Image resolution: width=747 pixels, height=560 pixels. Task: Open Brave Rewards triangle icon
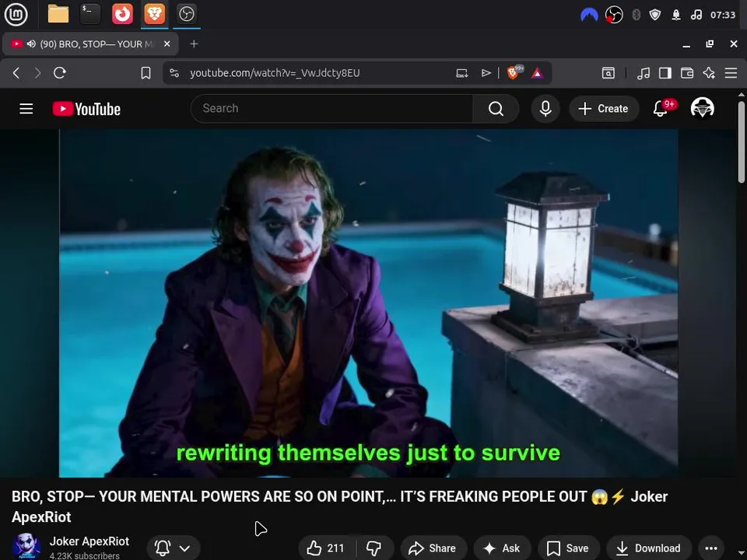[x=538, y=73]
